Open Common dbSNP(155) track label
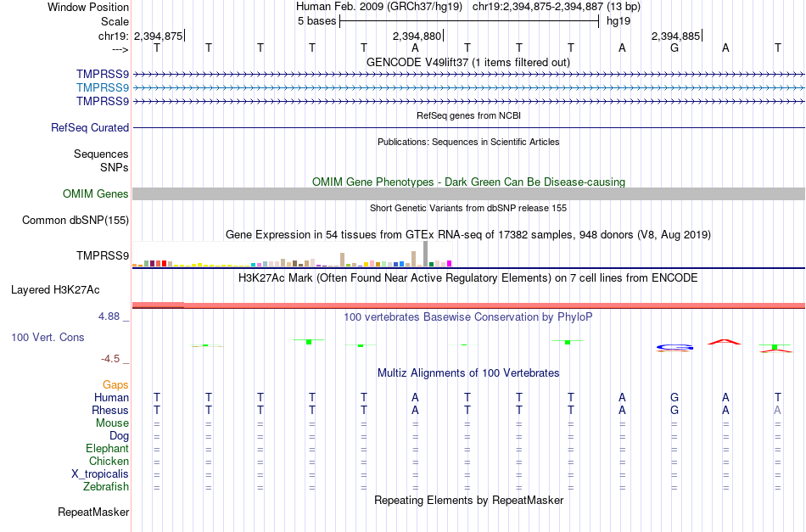 tap(75, 220)
